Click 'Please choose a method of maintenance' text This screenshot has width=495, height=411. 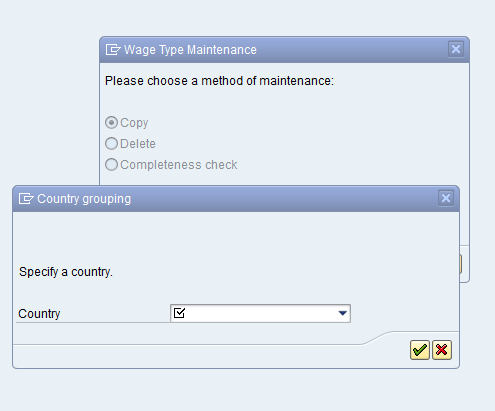pos(219,81)
